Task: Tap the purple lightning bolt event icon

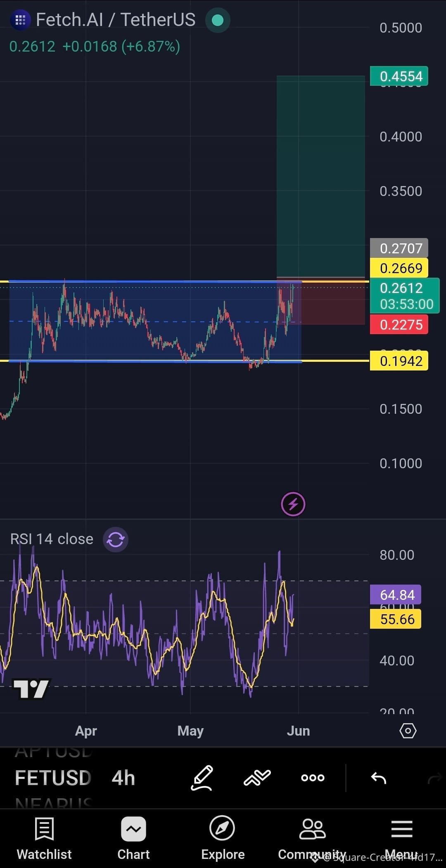Action: (x=293, y=504)
